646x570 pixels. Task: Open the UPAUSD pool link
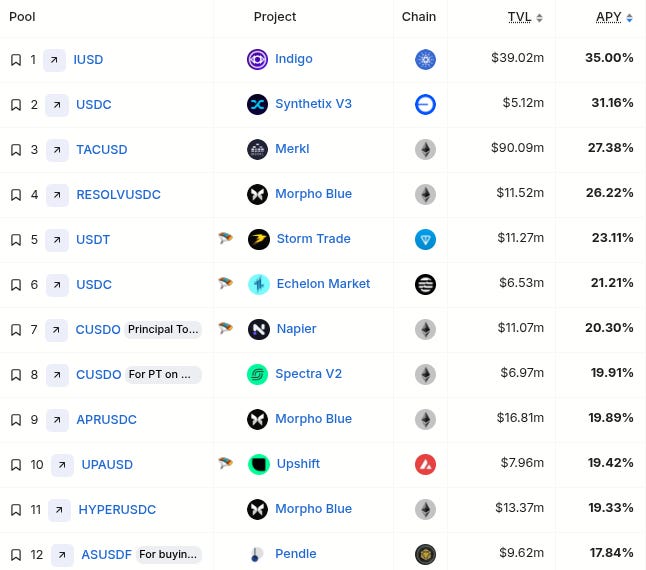coord(107,465)
